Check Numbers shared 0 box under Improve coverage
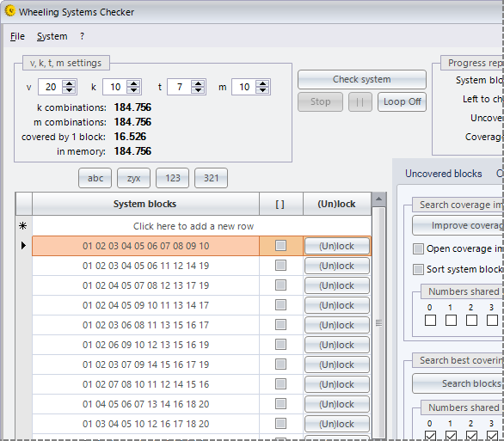Screen dimensions: 504x441 430,321
